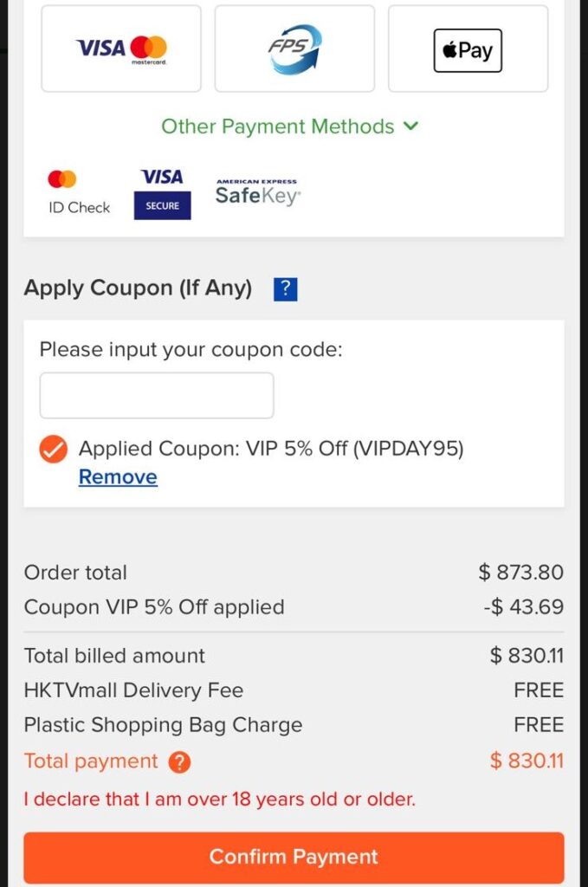Open coupon help question mark icon

(x=285, y=289)
